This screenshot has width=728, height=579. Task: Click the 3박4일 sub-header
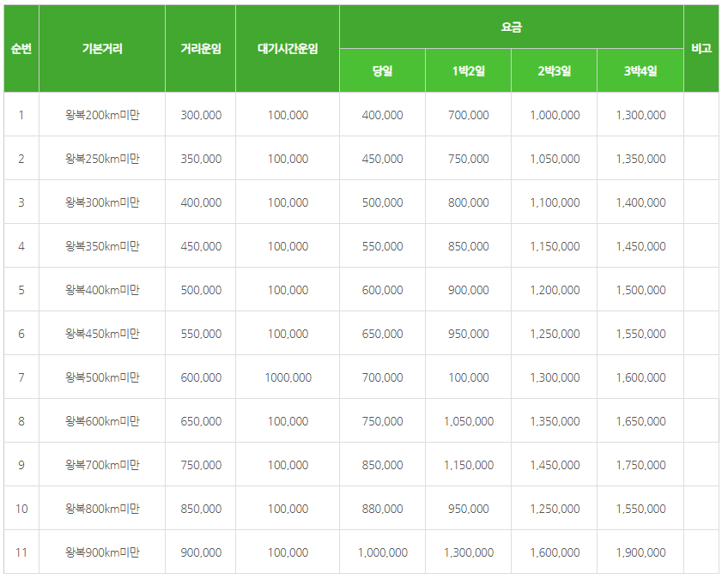click(x=640, y=71)
